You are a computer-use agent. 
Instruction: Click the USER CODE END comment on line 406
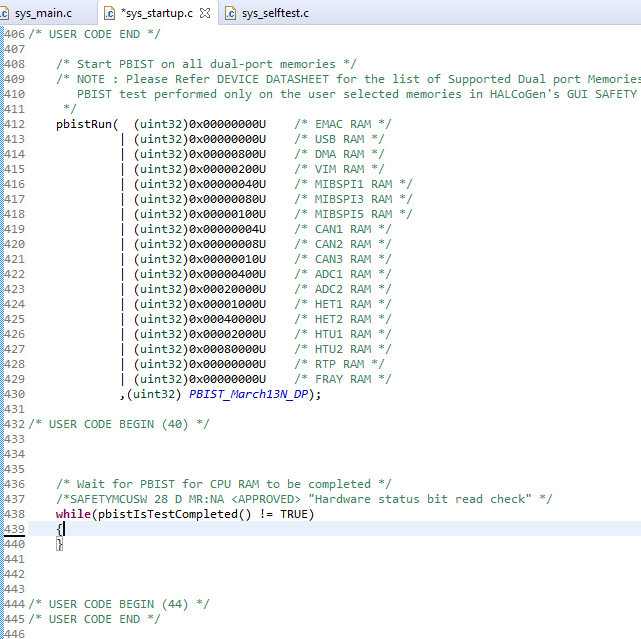(94, 34)
